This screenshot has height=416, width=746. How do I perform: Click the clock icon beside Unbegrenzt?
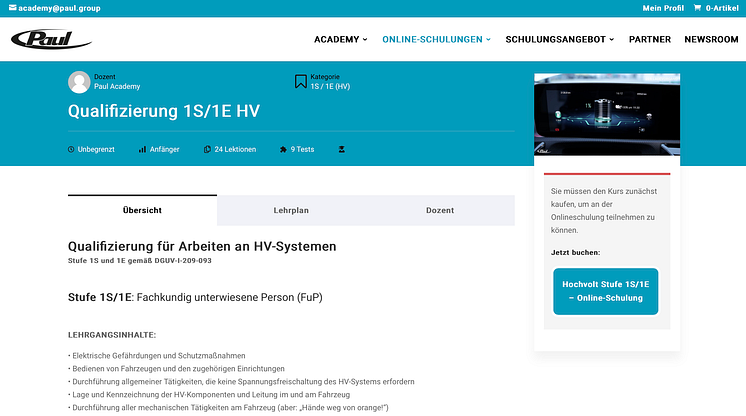pos(71,149)
